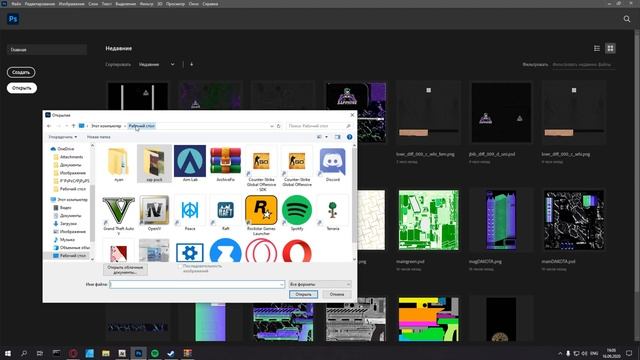Switch recent files to grid view
This screenshot has width=640, height=360.
coord(610,49)
